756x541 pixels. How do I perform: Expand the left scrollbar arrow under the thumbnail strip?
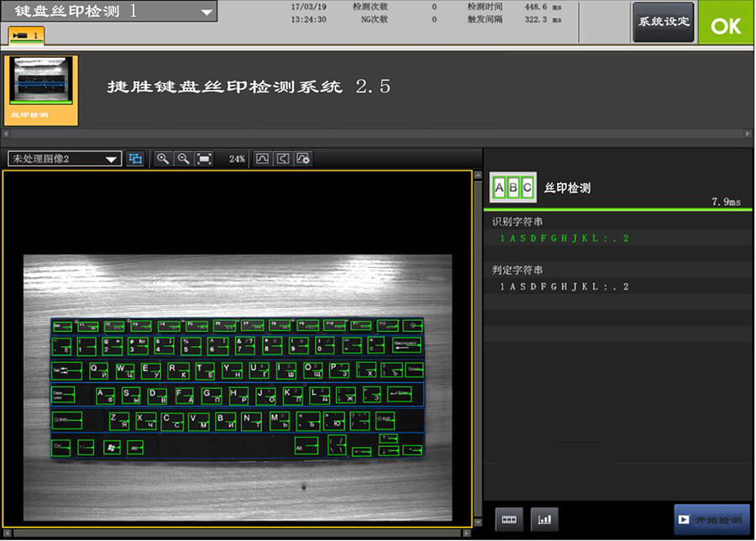click(x=5, y=132)
